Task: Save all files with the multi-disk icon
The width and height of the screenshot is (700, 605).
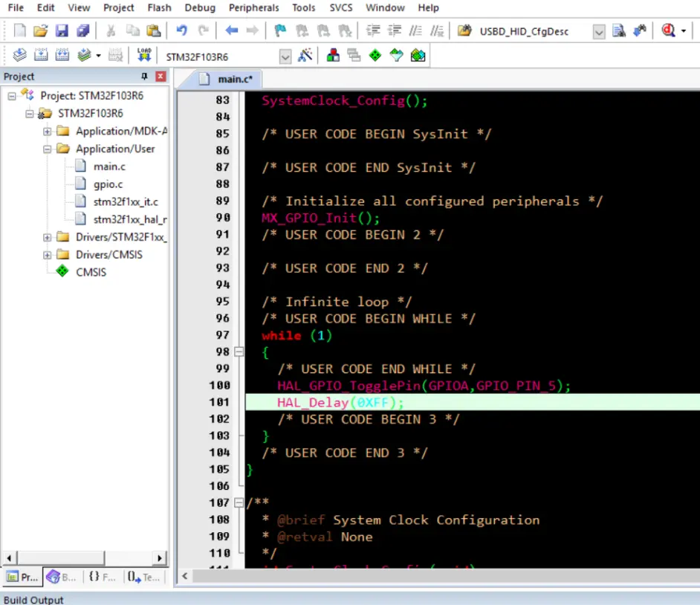Action: pyautogui.click(x=83, y=30)
